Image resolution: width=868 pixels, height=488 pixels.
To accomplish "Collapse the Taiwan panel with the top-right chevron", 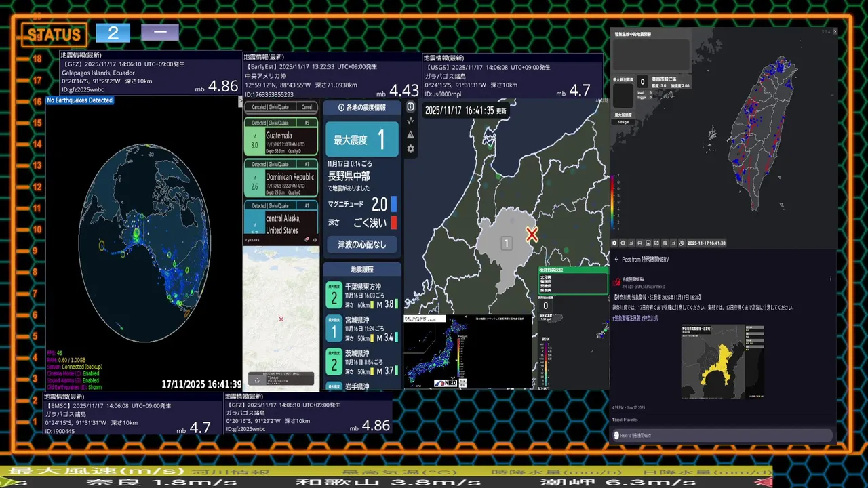I will (835, 31).
